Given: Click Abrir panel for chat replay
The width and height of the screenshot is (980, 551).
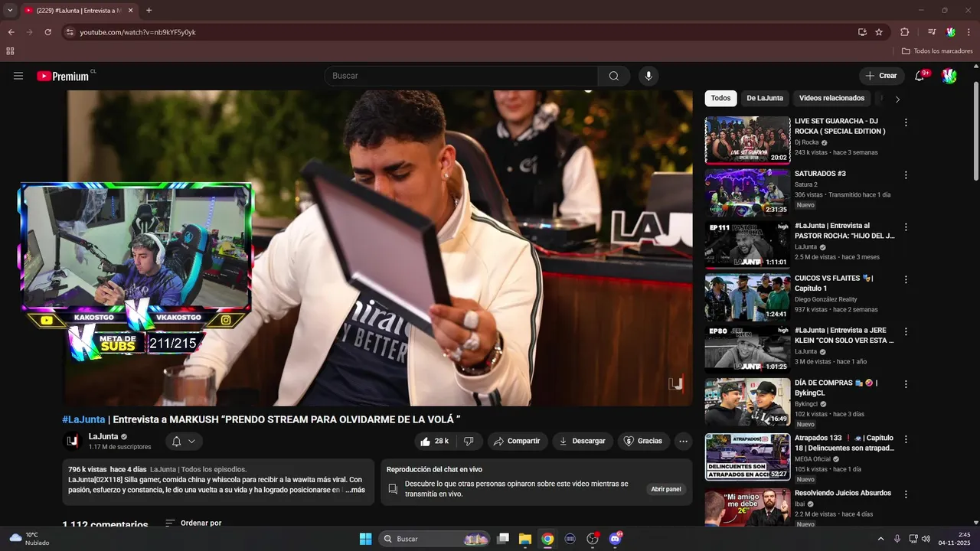Looking at the screenshot, I should tap(665, 489).
